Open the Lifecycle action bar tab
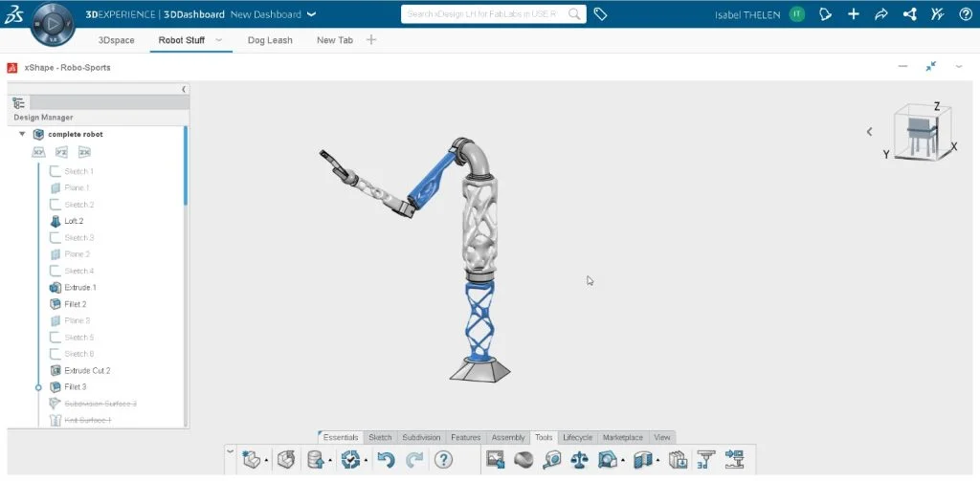980x481 pixels. [577, 437]
